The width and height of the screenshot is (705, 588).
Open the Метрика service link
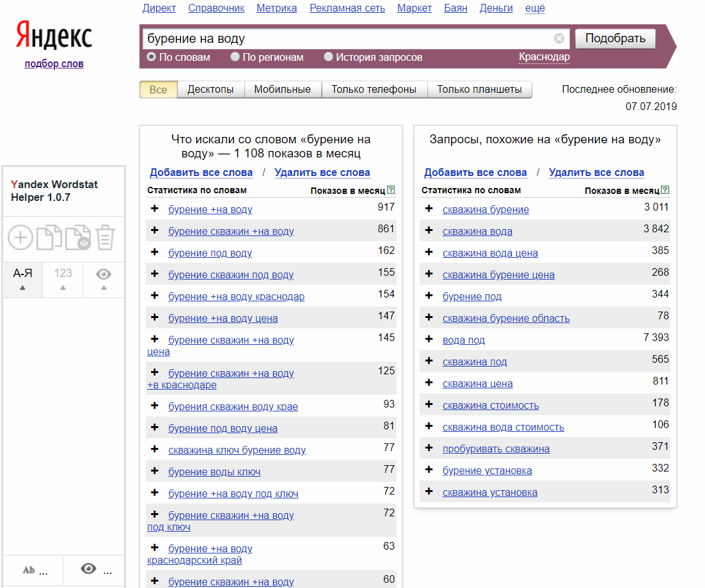pos(276,8)
